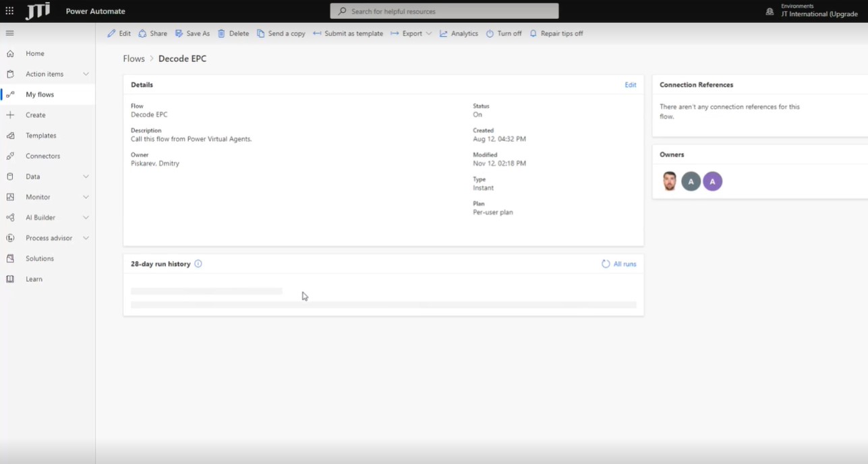Viewport: 868px width, 464px height.
Task: Open Connectors in the sidebar
Action: 43,156
